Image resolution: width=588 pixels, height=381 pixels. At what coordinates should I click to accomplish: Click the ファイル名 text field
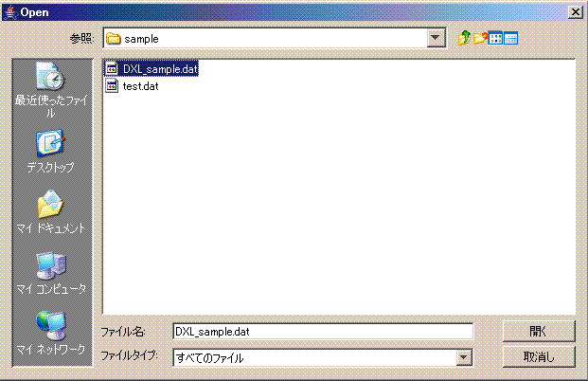pos(323,332)
